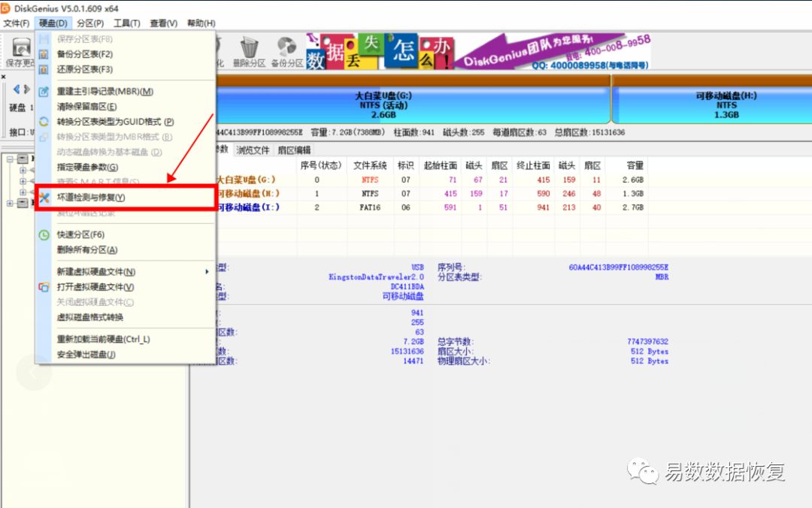The image size is (812, 508).
Task: Open submenu arrow of 新建虚拟硬盘文件(N)
Action: [207, 272]
